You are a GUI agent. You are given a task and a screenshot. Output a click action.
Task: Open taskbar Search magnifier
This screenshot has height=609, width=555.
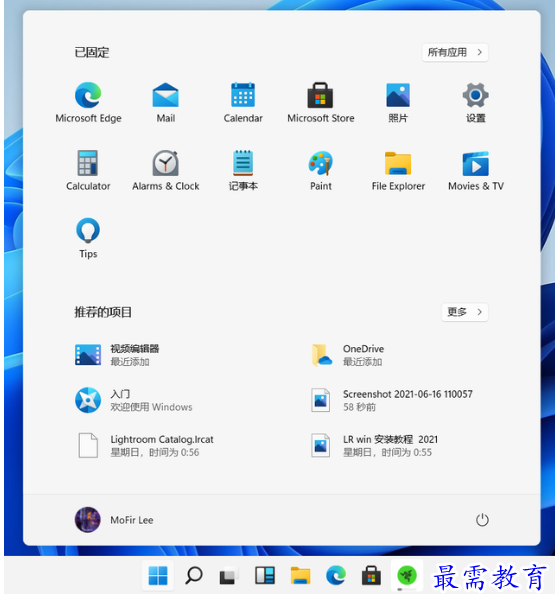[194, 575]
